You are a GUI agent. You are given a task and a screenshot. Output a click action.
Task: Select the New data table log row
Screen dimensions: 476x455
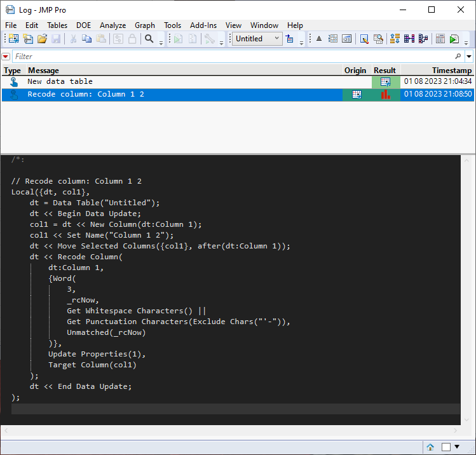coord(238,81)
